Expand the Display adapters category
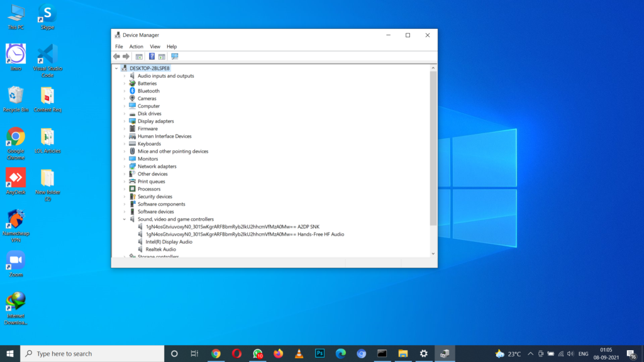The width and height of the screenshot is (644, 362). (x=125, y=121)
